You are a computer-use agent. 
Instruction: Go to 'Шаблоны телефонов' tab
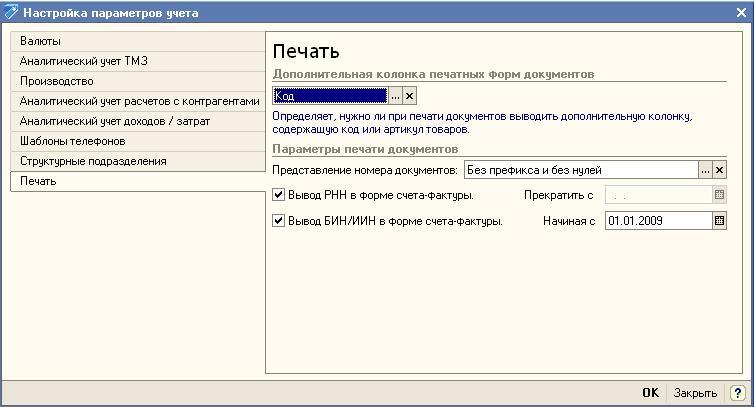click(73, 141)
